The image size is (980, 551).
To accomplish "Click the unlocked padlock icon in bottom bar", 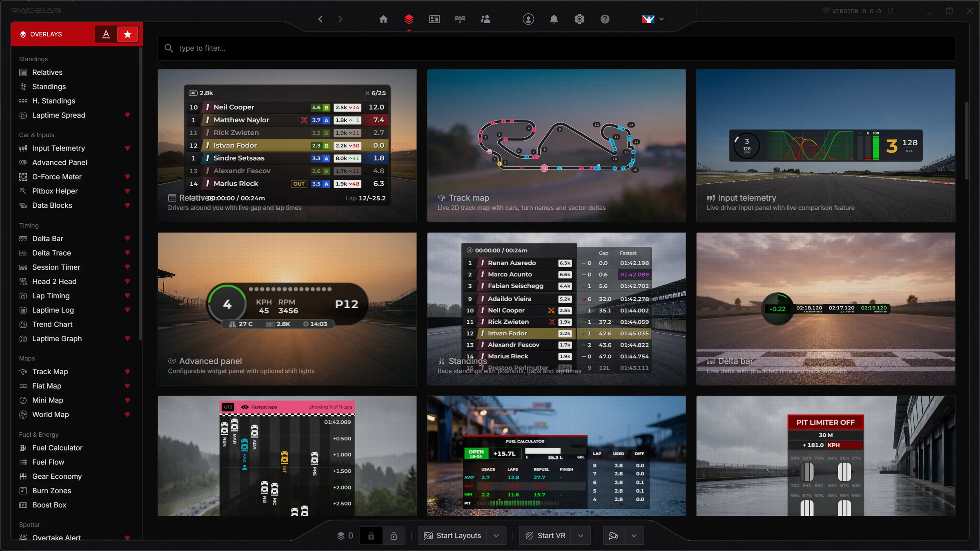I will (394, 535).
